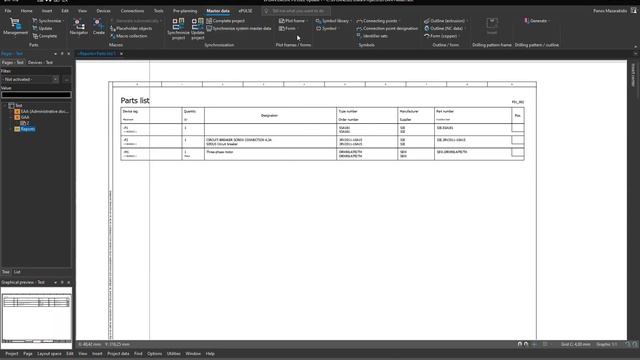Switch to Pages - Test navigator tab

13,62
